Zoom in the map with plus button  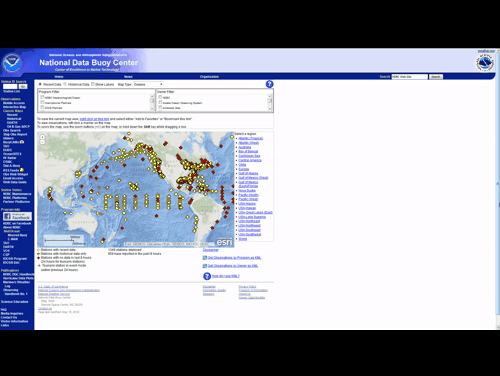[x=42, y=137]
